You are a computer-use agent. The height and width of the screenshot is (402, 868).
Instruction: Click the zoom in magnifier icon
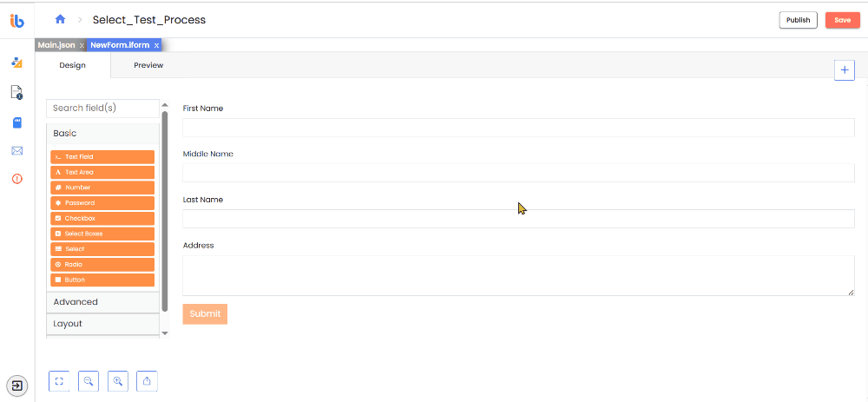[x=118, y=381]
